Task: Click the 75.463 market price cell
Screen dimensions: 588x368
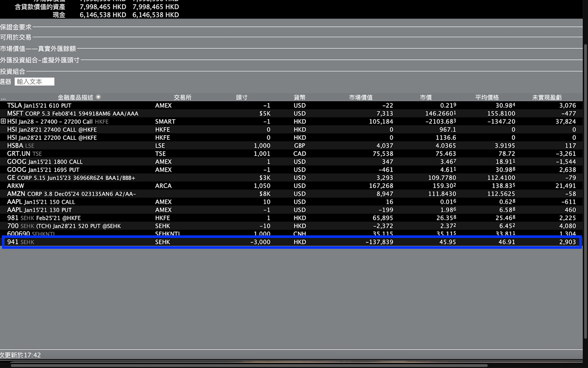Action: pyautogui.click(x=446, y=153)
